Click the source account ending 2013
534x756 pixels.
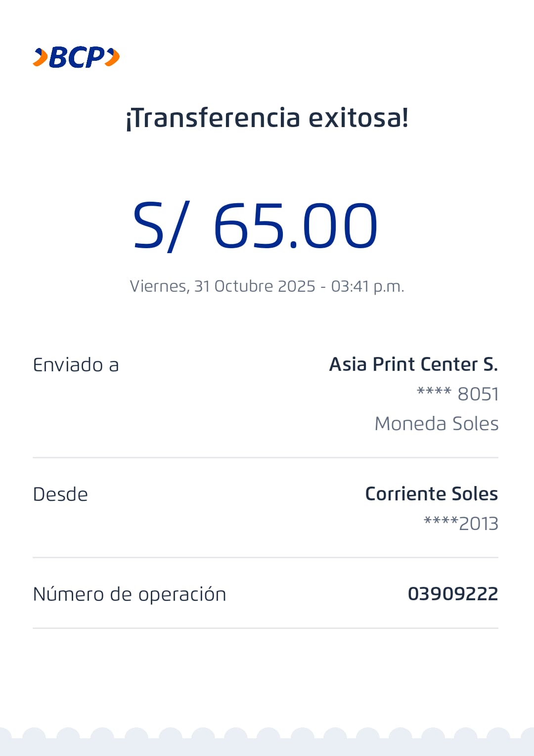(x=461, y=524)
